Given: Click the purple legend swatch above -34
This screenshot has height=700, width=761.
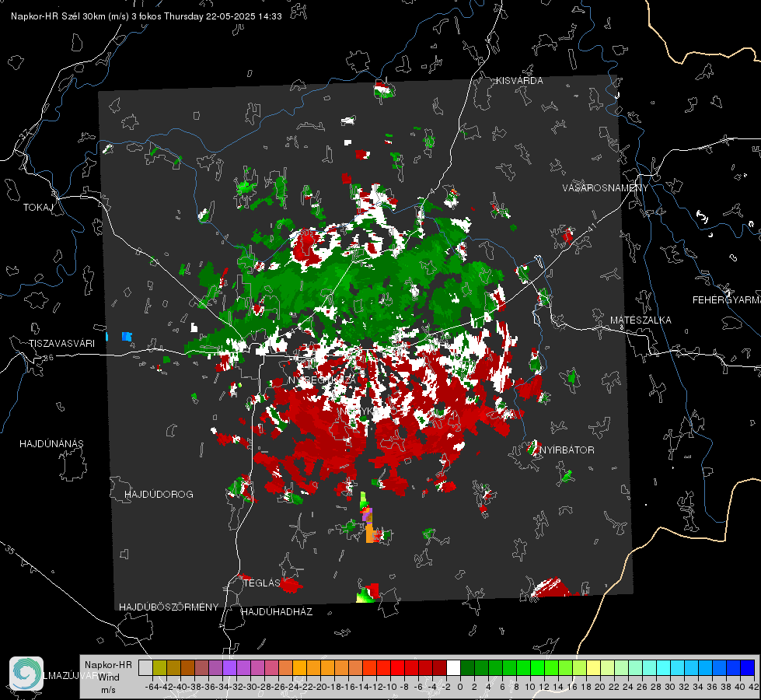Looking at the screenshot, I should pyautogui.click(x=229, y=668).
